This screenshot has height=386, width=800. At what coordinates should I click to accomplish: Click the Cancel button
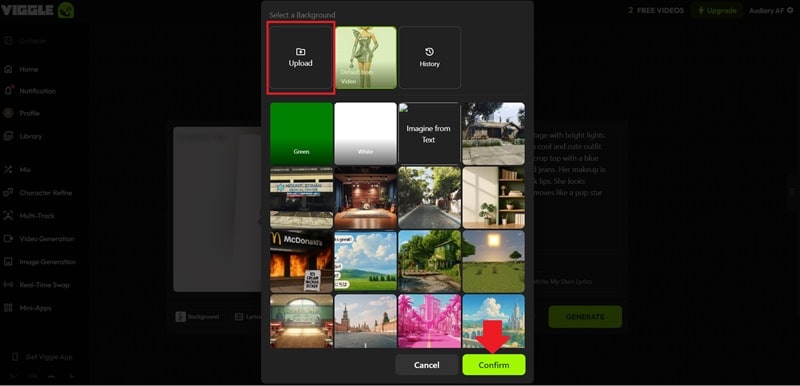click(x=427, y=365)
